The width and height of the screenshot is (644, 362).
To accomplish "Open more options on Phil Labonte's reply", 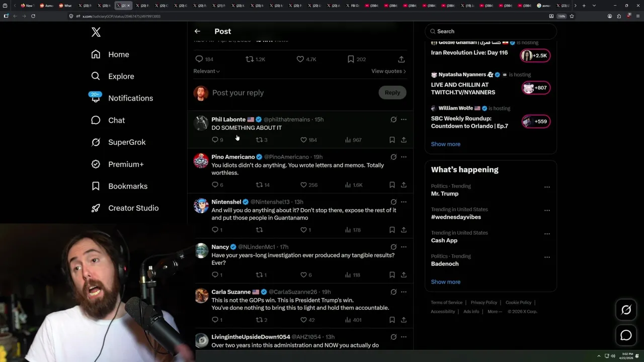I will [404, 120].
